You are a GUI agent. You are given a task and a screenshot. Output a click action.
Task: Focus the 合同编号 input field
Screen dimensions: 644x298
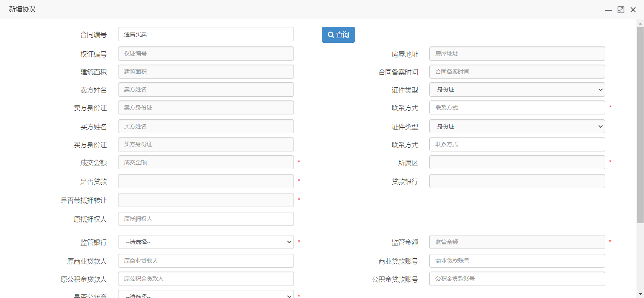(x=206, y=34)
